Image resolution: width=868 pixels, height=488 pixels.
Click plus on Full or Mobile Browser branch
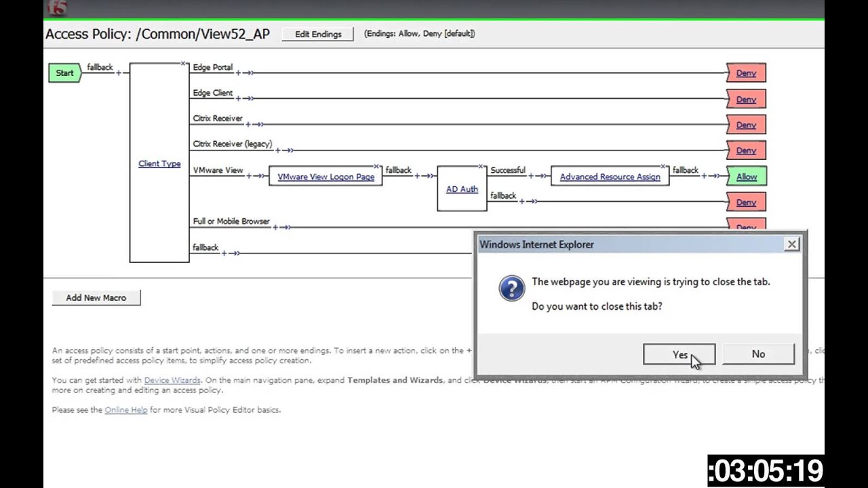275,227
